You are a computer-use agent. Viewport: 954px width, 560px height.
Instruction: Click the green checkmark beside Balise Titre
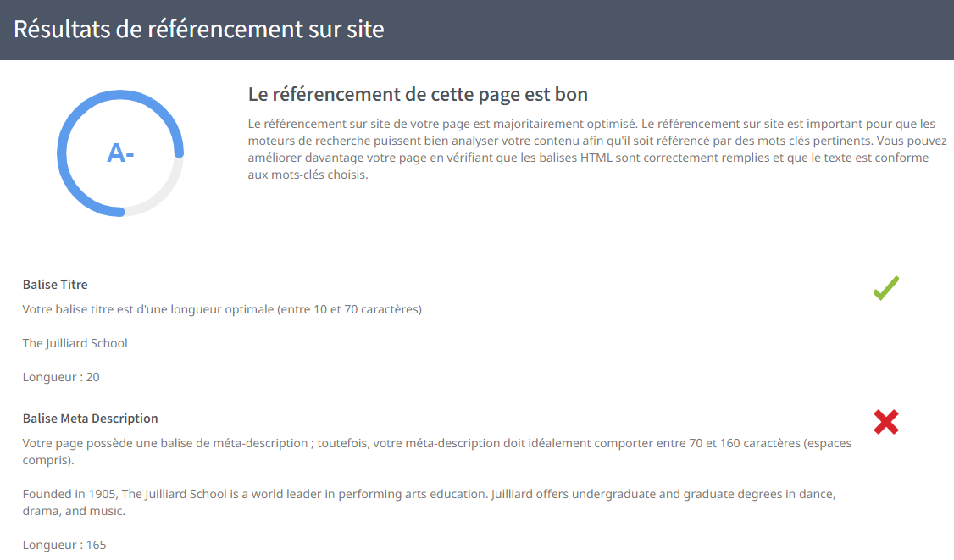point(885,288)
